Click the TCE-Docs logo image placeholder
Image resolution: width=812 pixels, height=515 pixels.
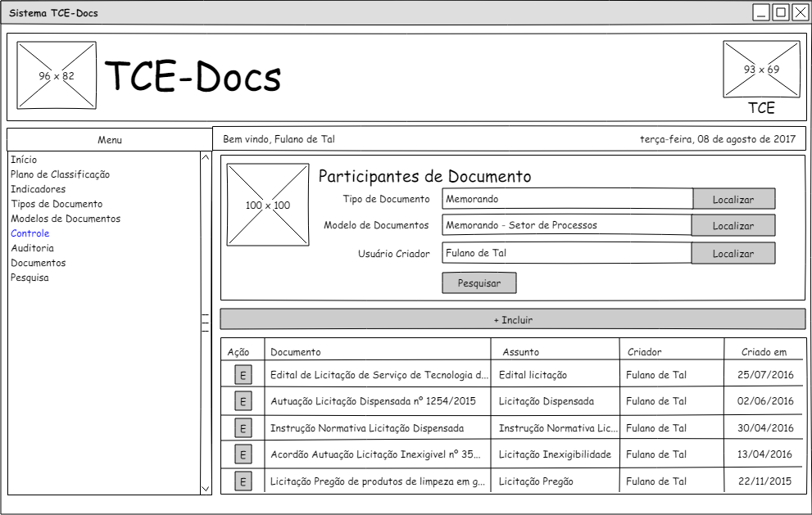(x=57, y=76)
